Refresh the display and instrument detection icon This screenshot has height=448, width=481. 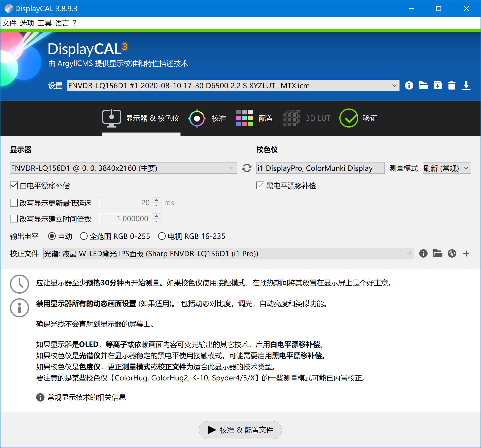coord(246,168)
